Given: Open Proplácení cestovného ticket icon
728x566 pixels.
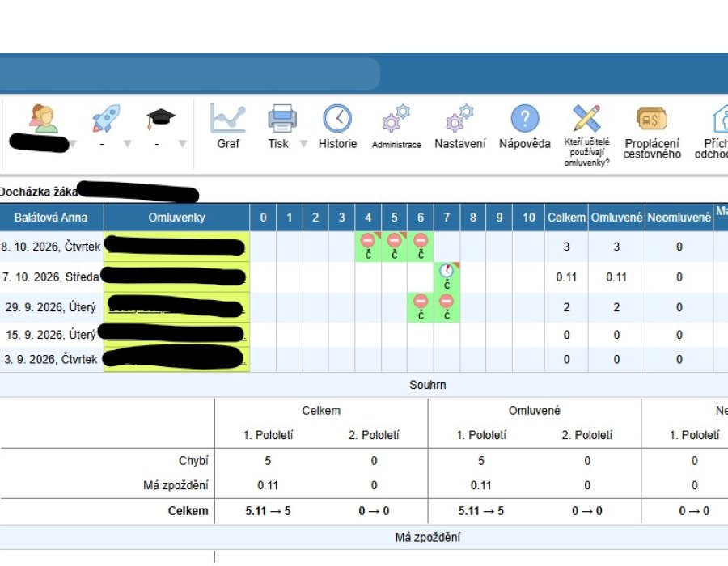Looking at the screenshot, I should [x=652, y=119].
